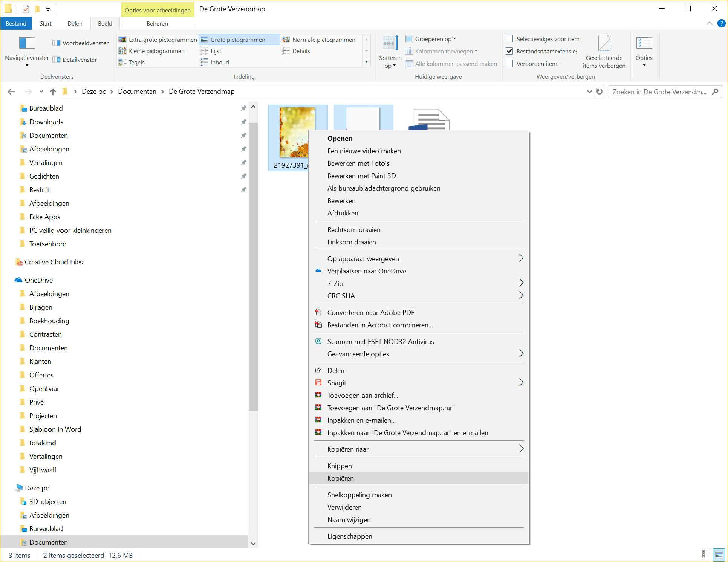Click the navigation pane vertical scrollbar
The height and width of the screenshot is (562, 728).
(x=253, y=264)
